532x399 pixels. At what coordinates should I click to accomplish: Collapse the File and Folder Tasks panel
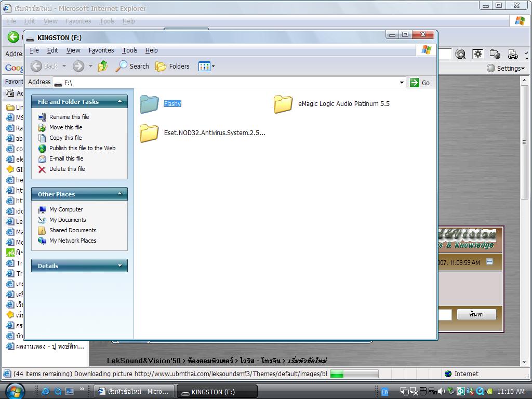coord(120,101)
